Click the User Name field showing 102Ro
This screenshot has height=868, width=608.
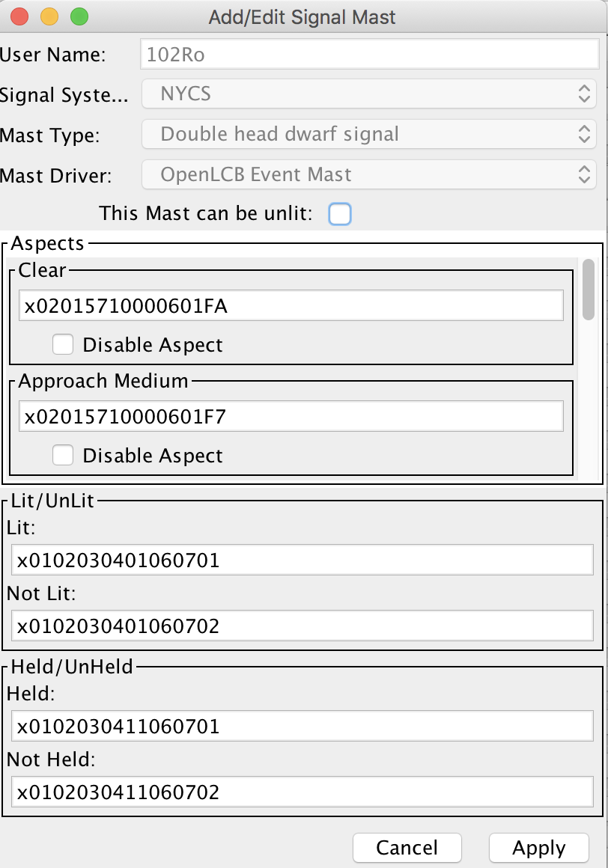pyautogui.click(x=369, y=54)
